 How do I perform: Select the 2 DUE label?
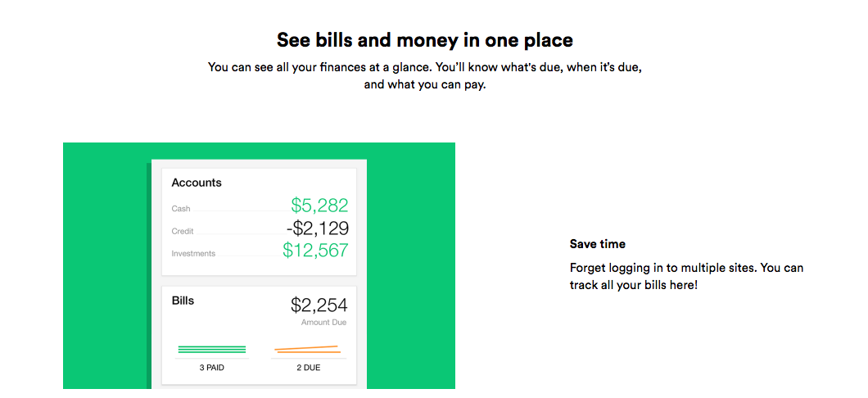click(x=309, y=368)
